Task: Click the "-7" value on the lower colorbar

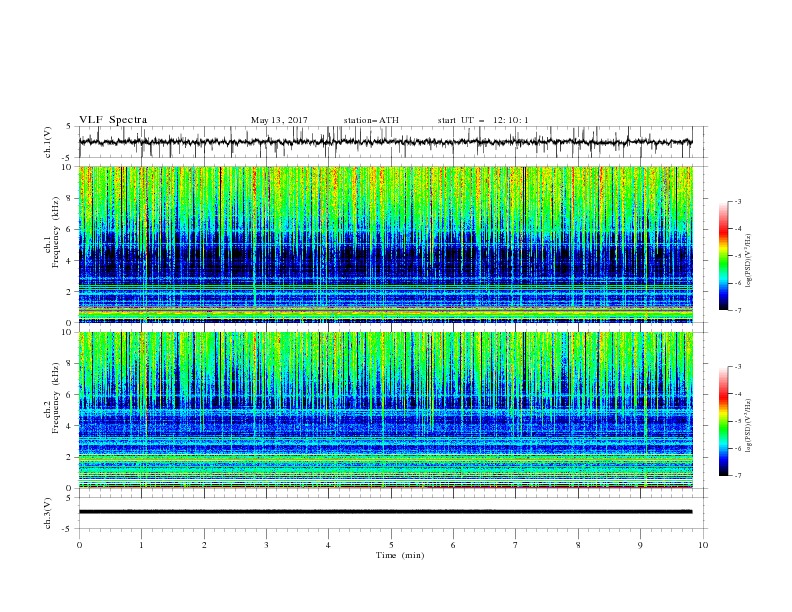Action: click(738, 476)
